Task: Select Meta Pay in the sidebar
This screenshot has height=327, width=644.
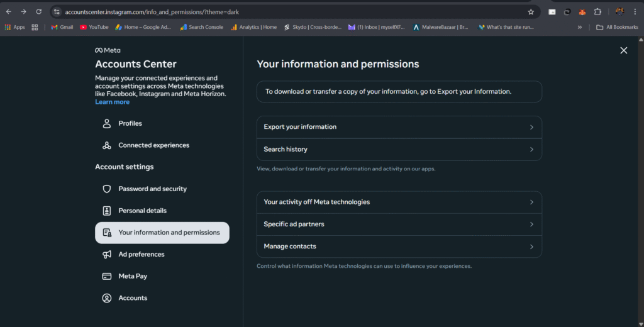Action: [x=162, y=276]
